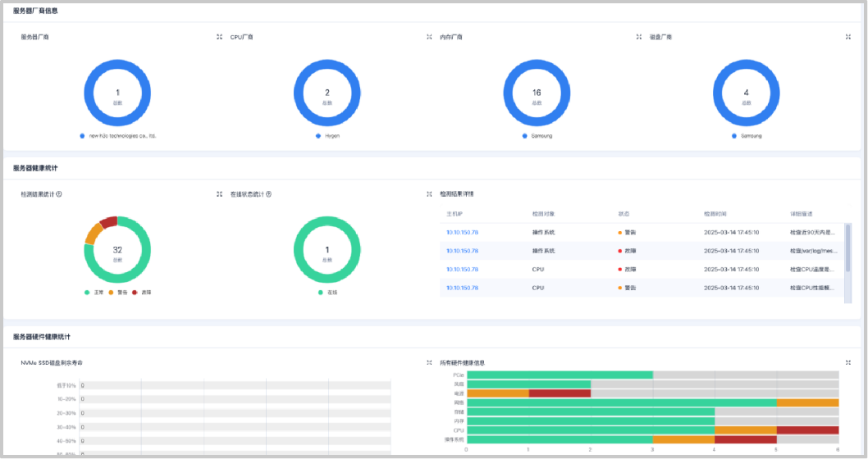The image size is (868, 459).
Task: Click the red 故障 segment of the CPU bar
Action: tap(807, 430)
